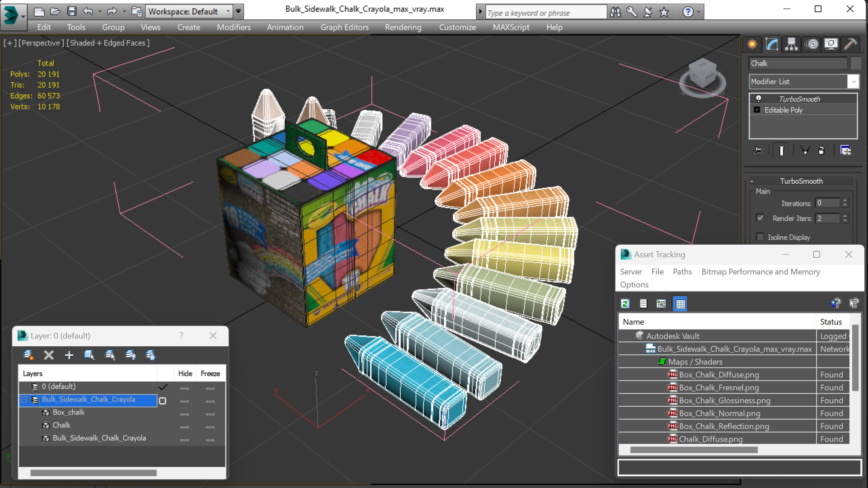Open the Help question mark icon
Image resolution: width=868 pixels, height=488 pixels.
tap(688, 12)
